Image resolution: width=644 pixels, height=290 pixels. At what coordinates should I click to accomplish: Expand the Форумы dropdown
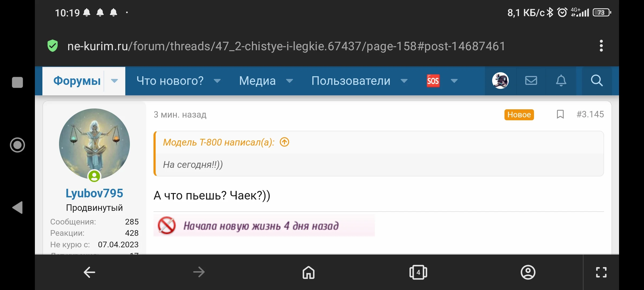click(115, 81)
